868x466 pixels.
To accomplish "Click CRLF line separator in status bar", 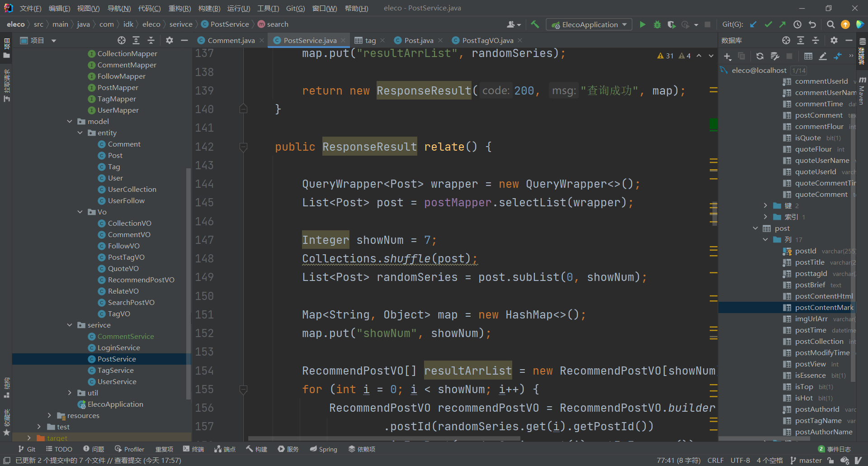I will [715, 460].
